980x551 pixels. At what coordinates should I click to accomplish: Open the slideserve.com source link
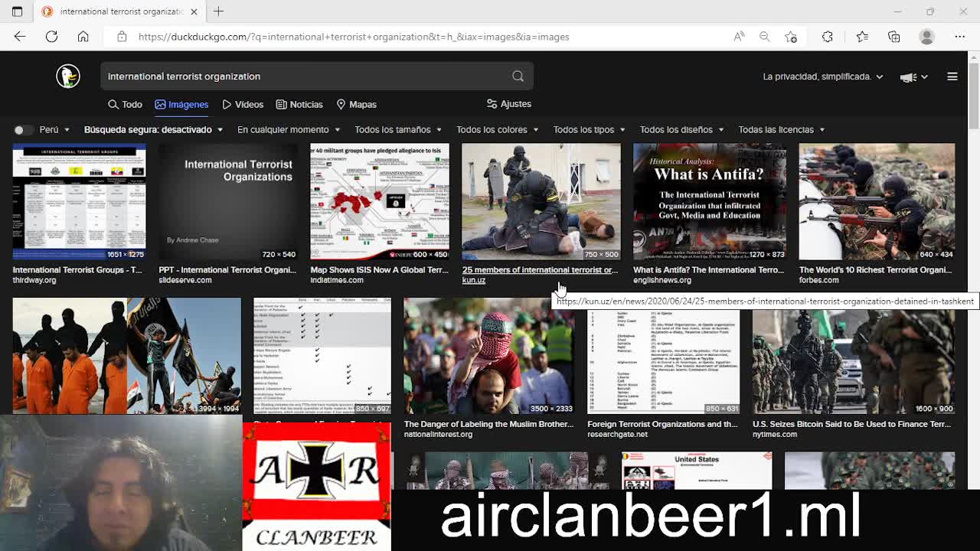185,280
